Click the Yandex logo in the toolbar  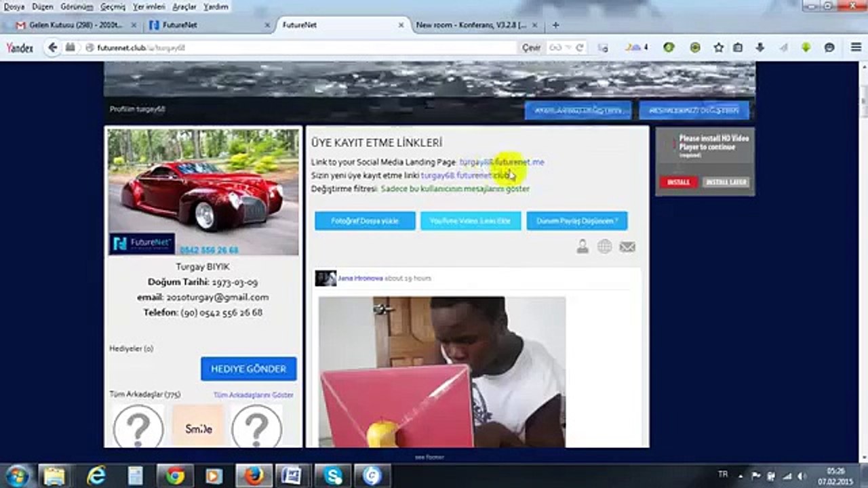[20, 47]
